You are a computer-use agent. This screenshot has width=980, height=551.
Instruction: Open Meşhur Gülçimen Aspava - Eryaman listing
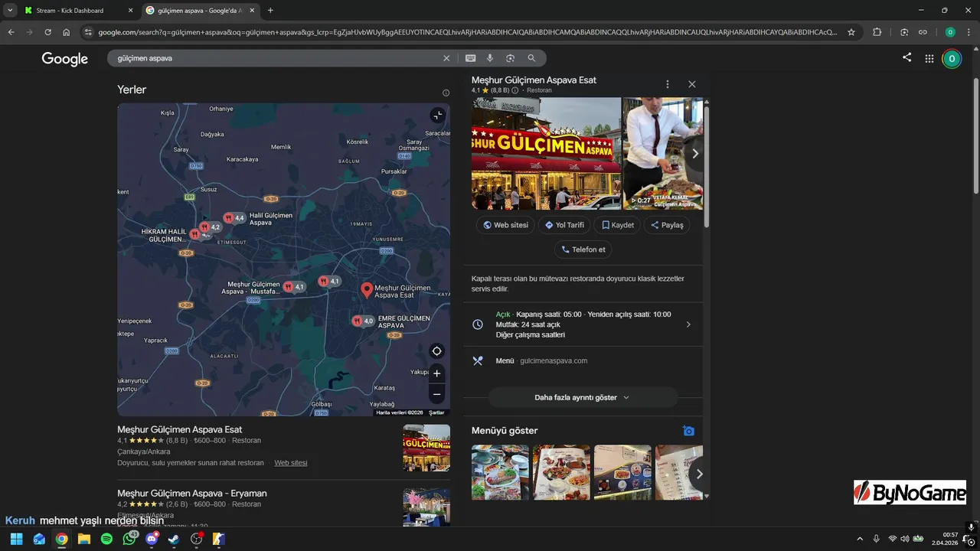[192, 493]
